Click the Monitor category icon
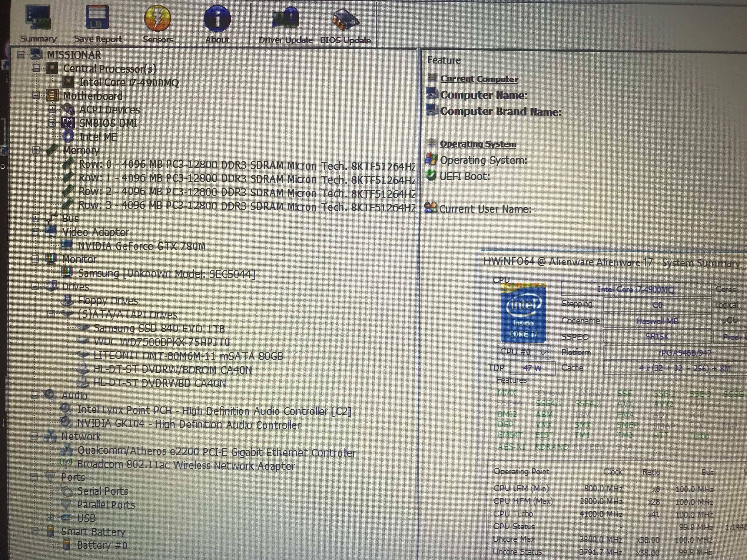This screenshot has width=747, height=560. click(51, 259)
